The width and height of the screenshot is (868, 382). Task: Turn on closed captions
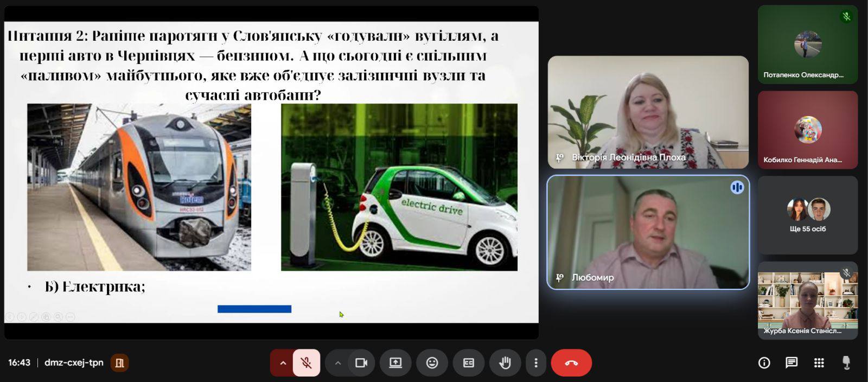coord(468,363)
